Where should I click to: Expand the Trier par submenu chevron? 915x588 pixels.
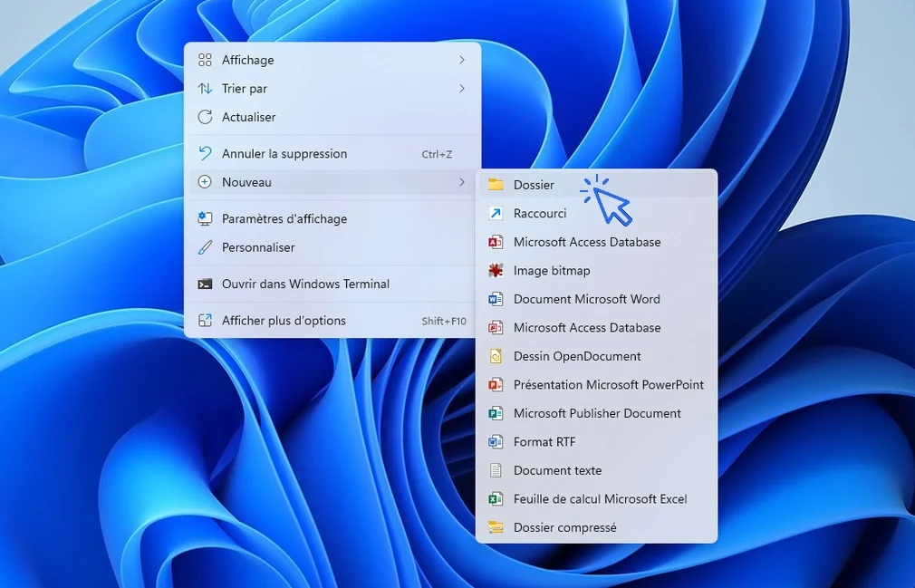point(462,88)
